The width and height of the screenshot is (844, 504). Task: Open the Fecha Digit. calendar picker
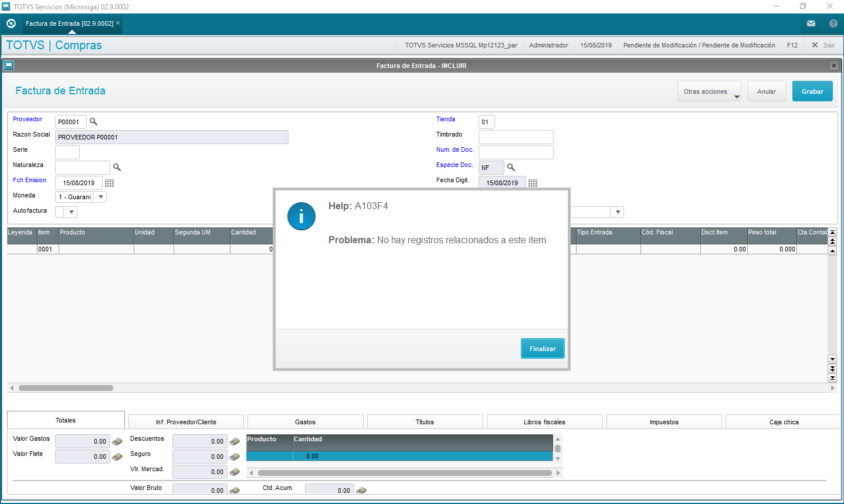533,183
